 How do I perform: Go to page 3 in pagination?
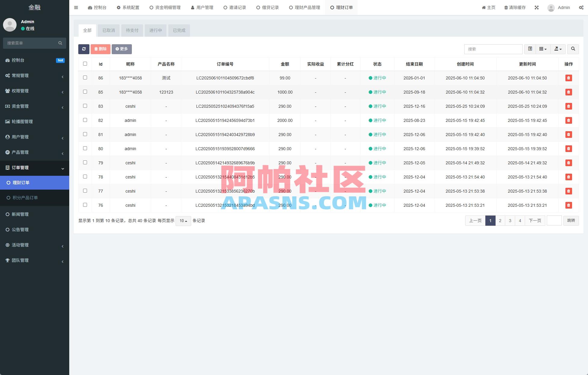(510, 221)
